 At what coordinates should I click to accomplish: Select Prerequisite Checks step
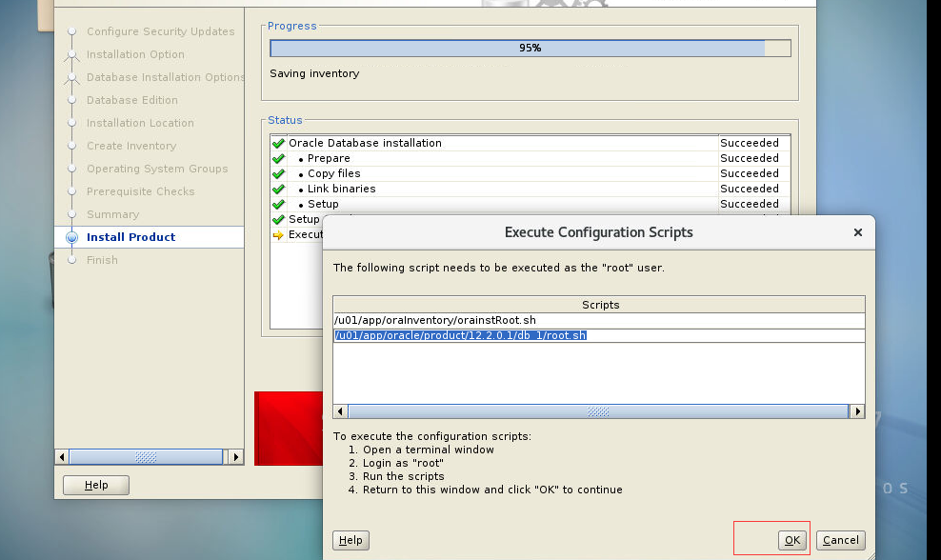point(140,190)
